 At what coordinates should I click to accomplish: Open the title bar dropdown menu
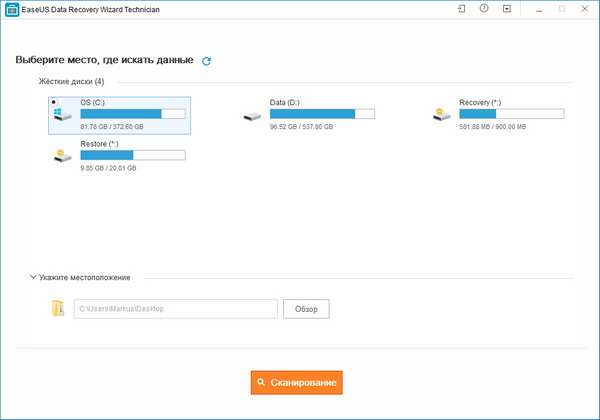[507, 9]
